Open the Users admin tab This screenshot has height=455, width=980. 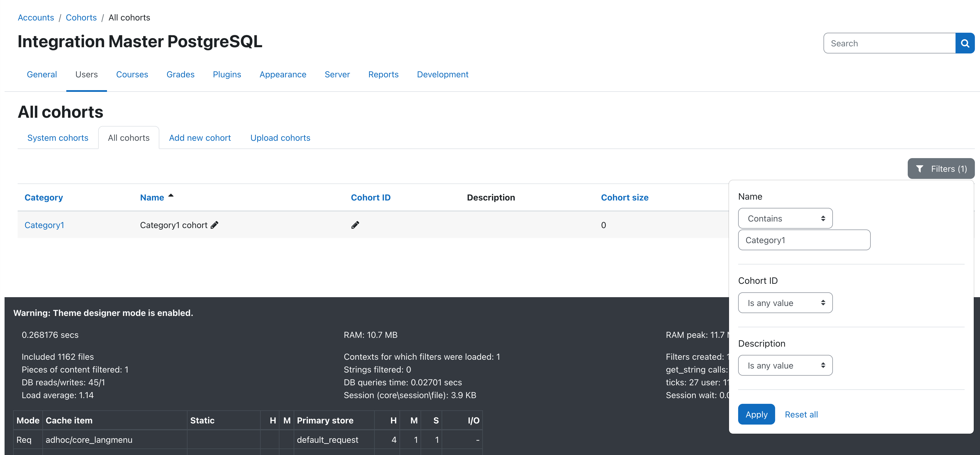[86, 75]
